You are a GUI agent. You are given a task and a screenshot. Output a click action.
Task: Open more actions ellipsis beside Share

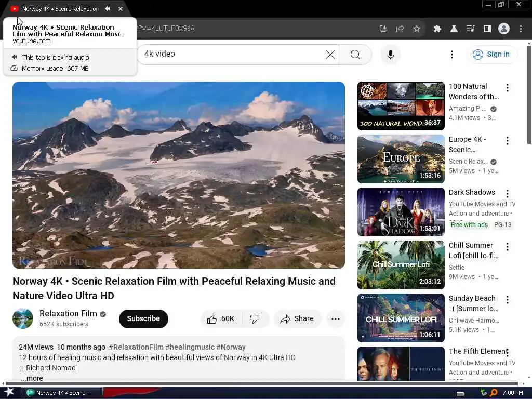[335, 319]
